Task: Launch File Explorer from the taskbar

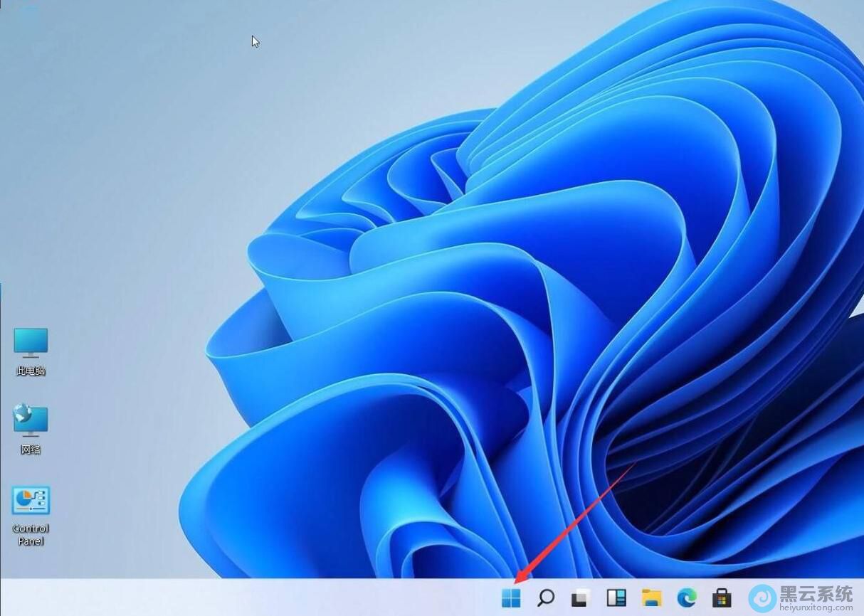Action: (x=651, y=598)
